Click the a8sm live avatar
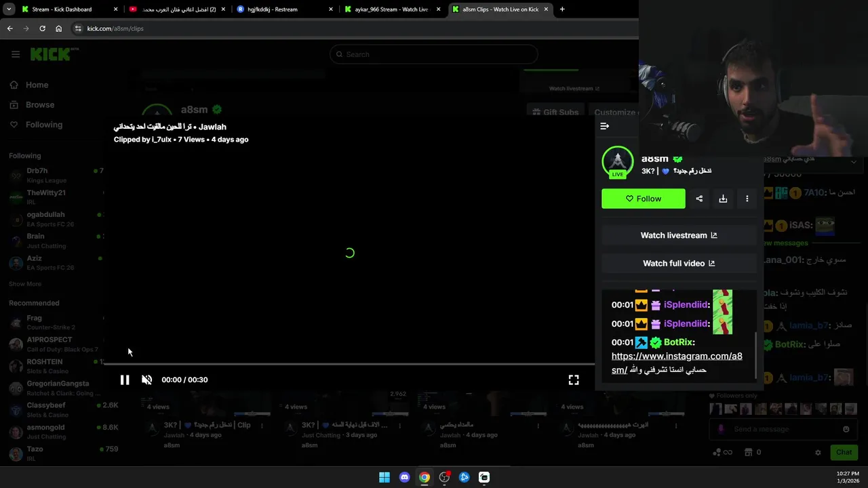The width and height of the screenshot is (868, 488). pos(617,163)
